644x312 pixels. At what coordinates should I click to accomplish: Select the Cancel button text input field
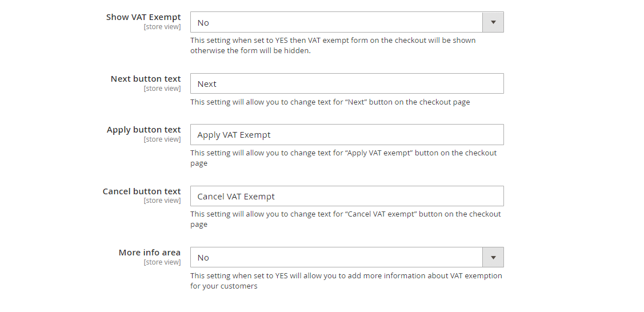(346, 196)
